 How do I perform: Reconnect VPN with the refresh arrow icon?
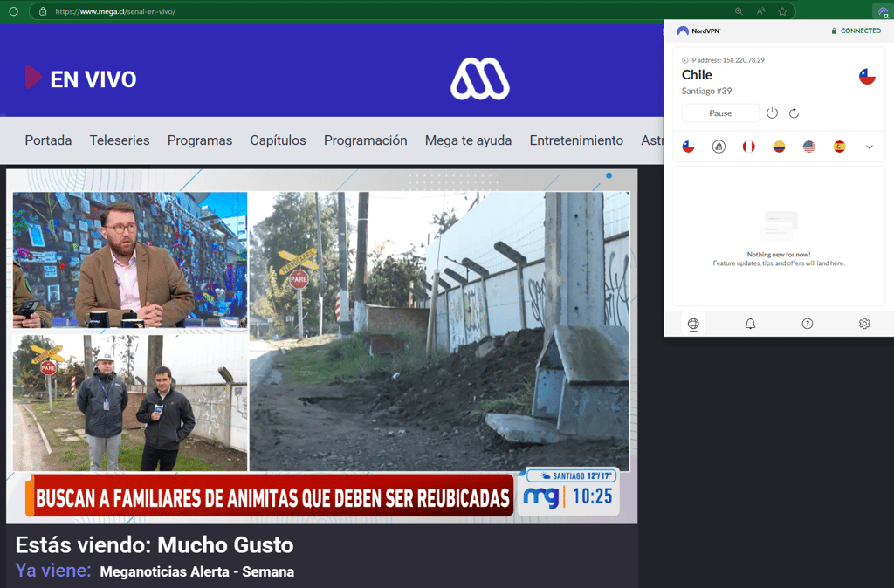click(x=794, y=113)
